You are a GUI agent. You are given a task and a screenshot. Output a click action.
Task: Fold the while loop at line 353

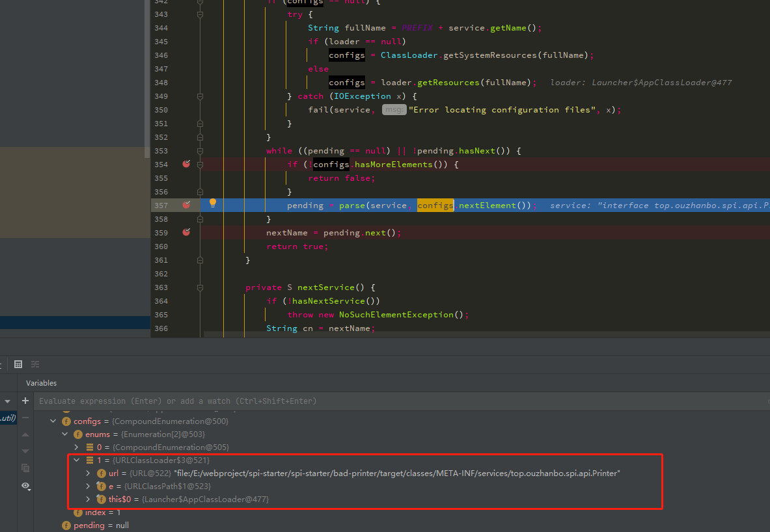point(200,151)
